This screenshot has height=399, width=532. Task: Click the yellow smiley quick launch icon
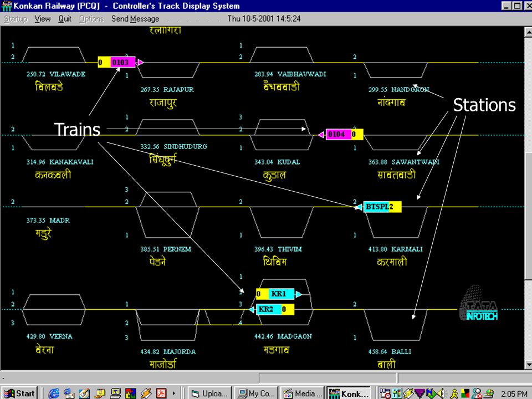(100, 393)
